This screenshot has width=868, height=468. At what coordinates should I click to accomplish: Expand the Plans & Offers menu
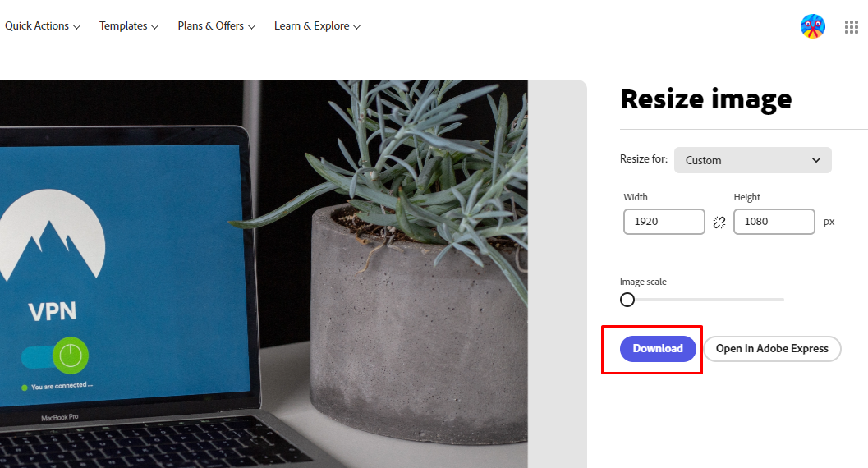point(217,26)
